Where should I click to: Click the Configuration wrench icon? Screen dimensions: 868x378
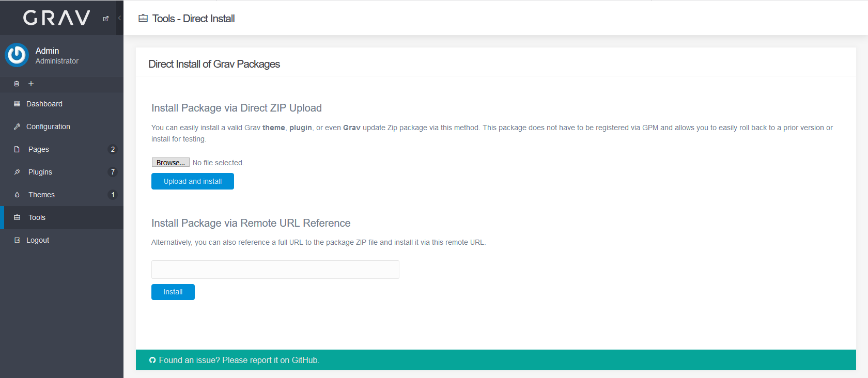point(17,127)
